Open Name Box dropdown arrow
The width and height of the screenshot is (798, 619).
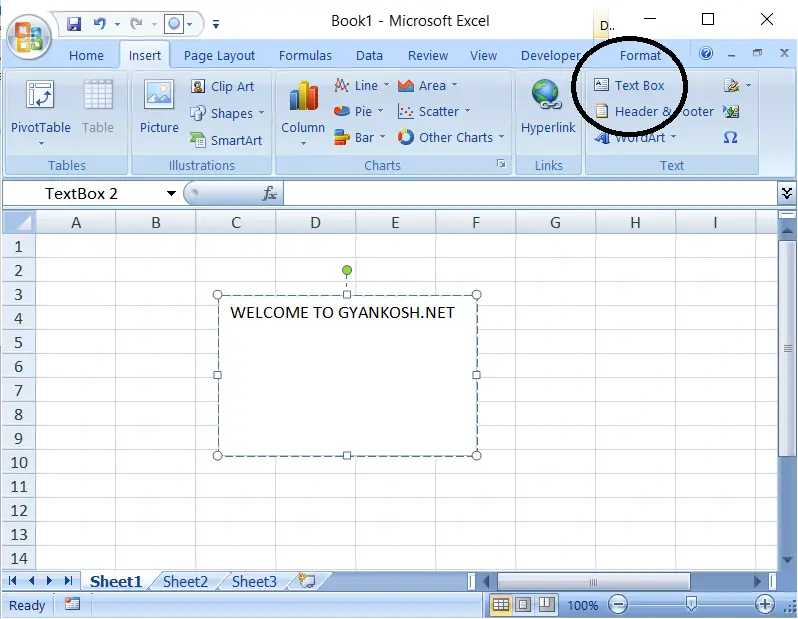point(172,193)
